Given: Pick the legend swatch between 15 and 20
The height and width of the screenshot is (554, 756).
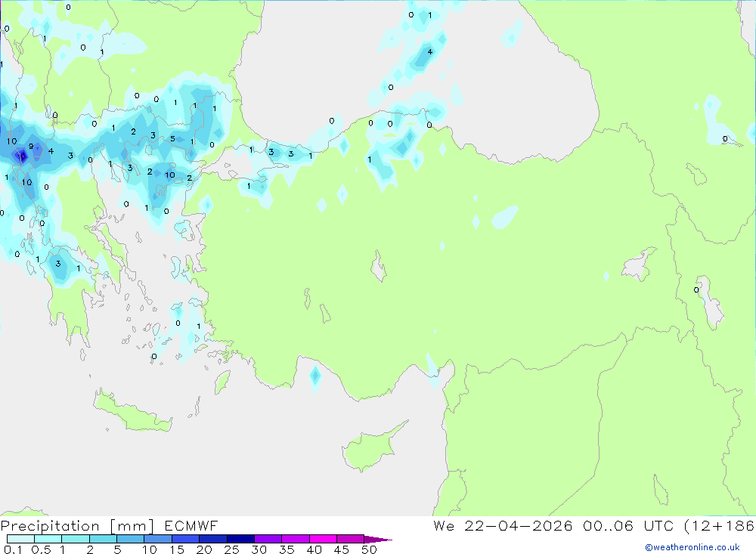Looking at the screenshot, I should (185, 539).
